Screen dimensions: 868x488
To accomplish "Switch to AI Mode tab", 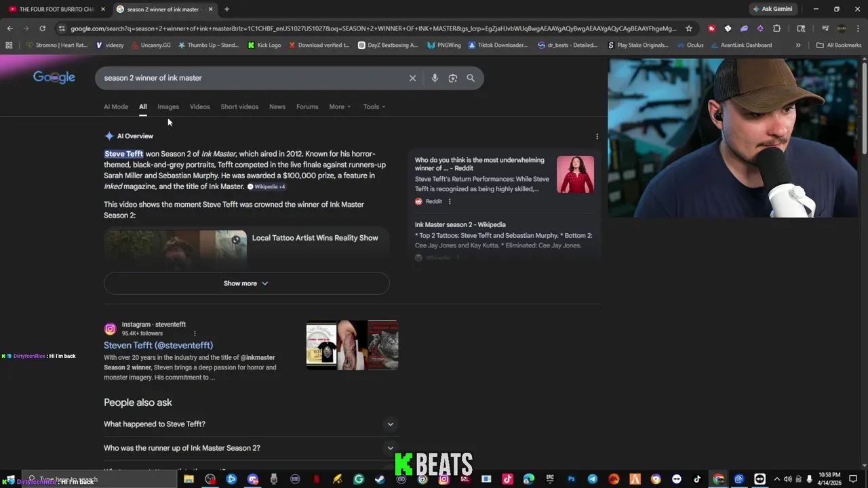I will click(x=116, y=106).
